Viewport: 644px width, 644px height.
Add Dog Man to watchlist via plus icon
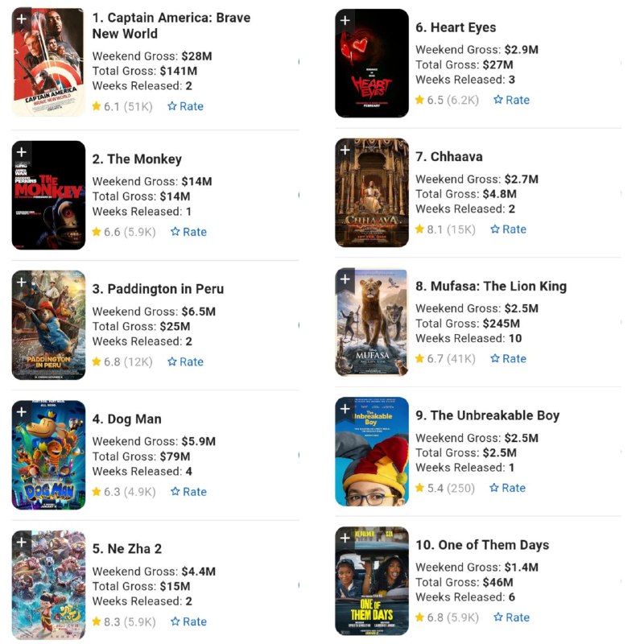tap(22, 412)
